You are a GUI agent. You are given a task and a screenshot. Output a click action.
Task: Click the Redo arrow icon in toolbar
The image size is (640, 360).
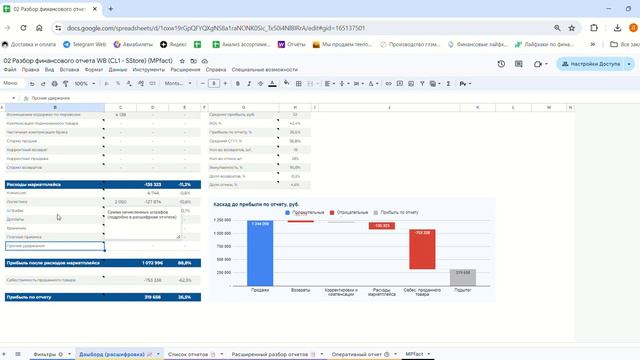[43, 84]
